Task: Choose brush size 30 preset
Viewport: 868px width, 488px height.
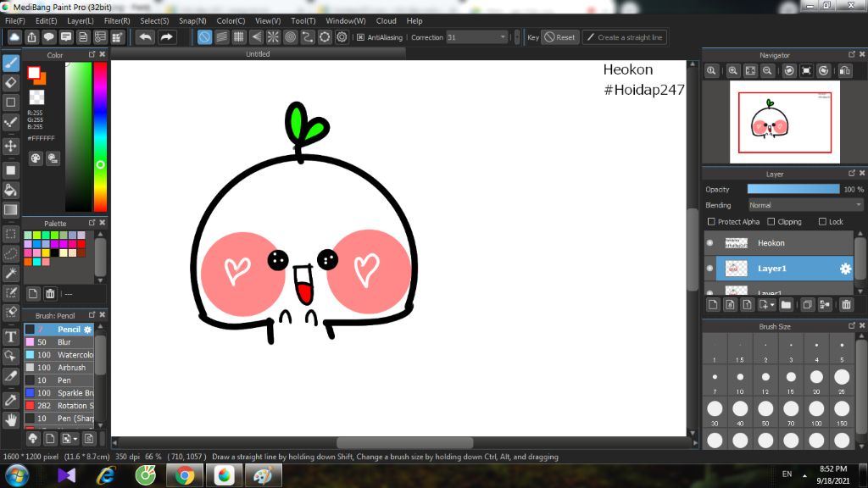Action: (715, 413)
